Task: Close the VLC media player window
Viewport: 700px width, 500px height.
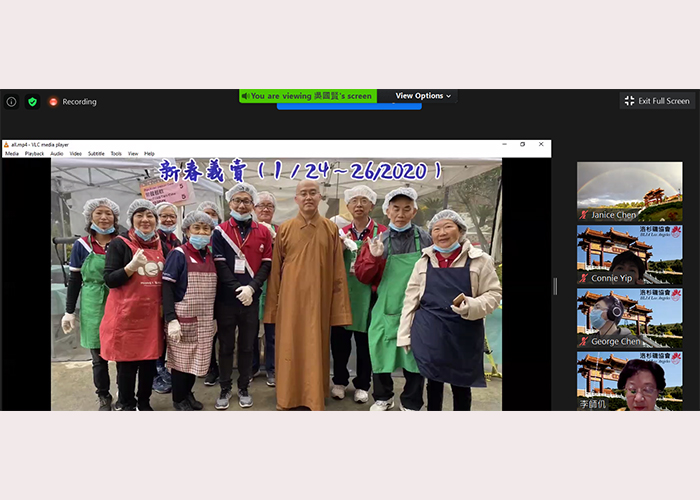Action: point(541,144)
